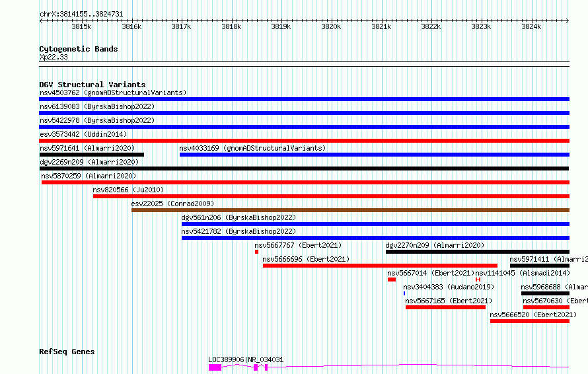Viewport: 588px width, 374px height.
Task: Open the nsv1141045 Alsmadi2014 label
Action: point(523,273)
